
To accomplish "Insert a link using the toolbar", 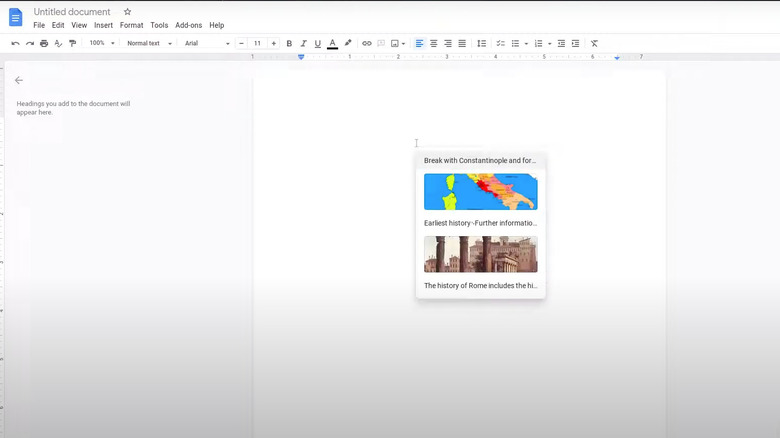I will pyautogui.click(x=366, y=44).
